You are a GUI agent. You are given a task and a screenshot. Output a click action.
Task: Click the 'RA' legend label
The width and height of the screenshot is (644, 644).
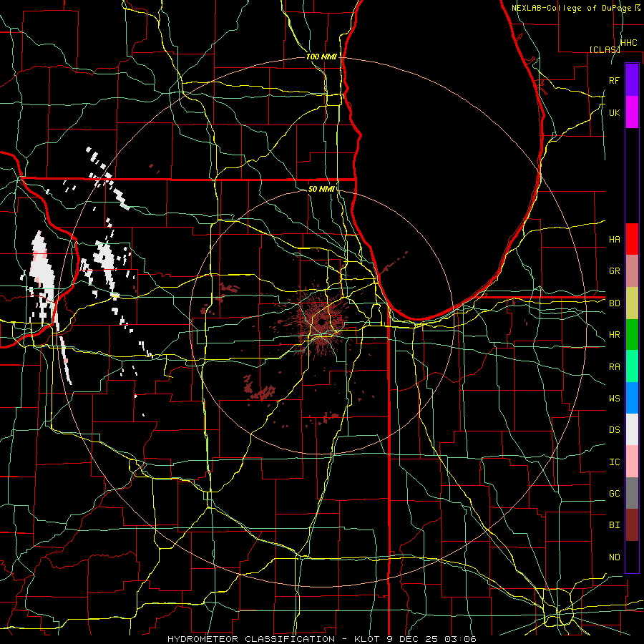click(615, 367)
